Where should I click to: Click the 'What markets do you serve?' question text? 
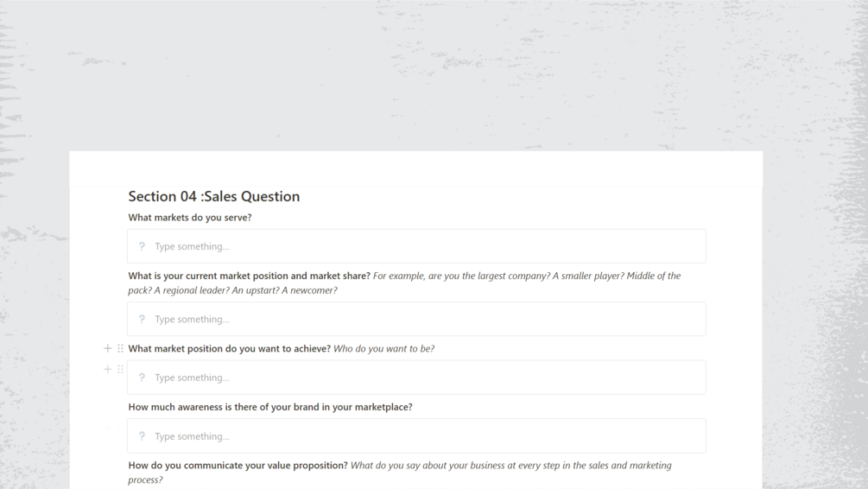point(190,218)
